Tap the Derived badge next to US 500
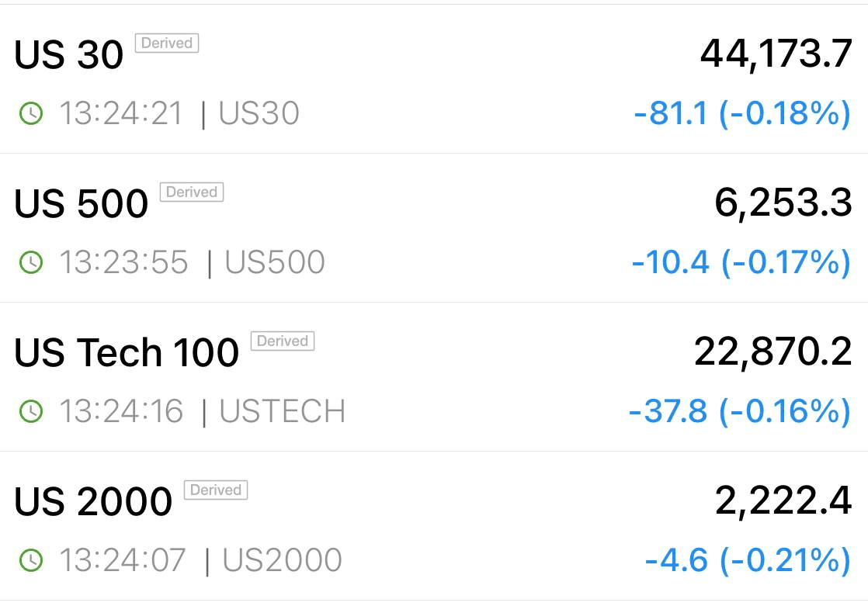 [x=192, y=192]
